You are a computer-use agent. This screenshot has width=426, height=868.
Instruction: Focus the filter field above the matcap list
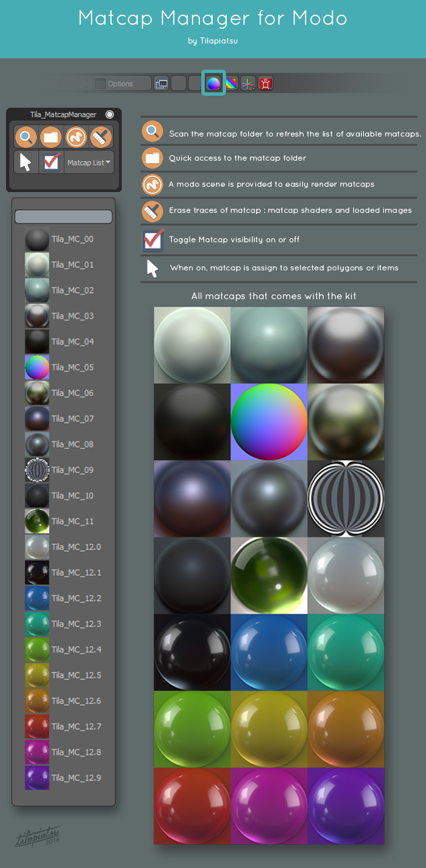pos(64,216)
